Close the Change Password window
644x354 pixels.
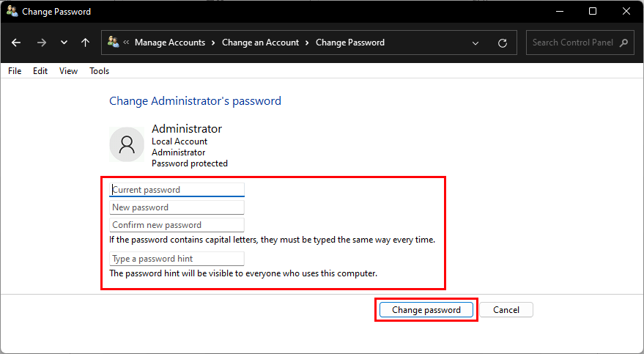(x=626, y=11)
